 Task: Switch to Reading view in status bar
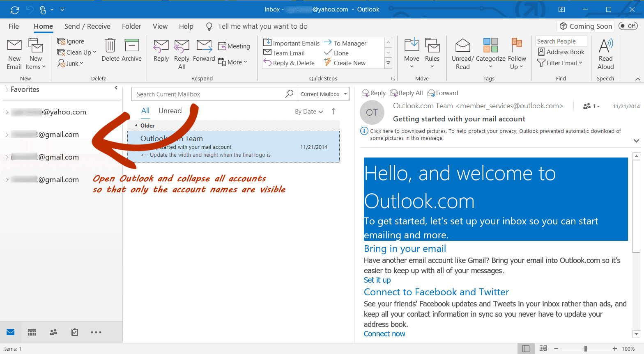coord(543,349)
